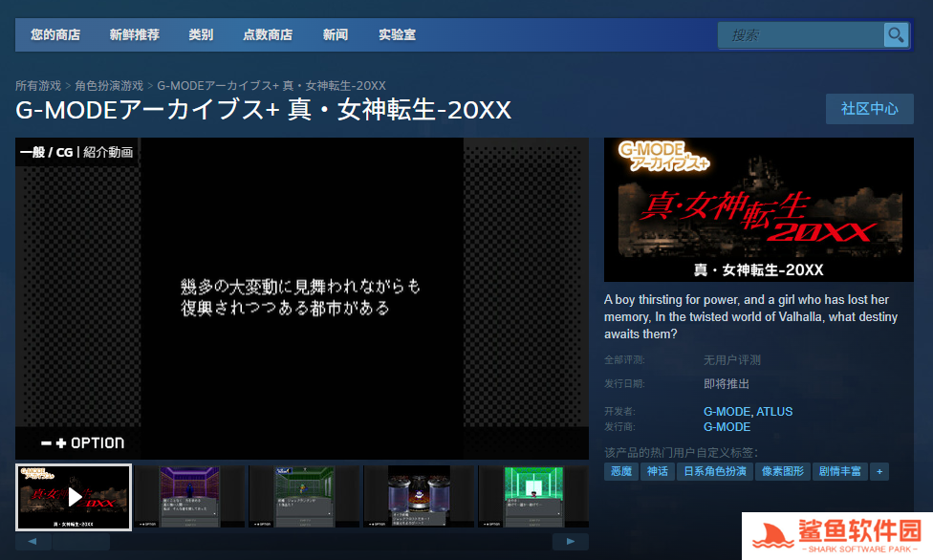The width and height of the screenshot is (933, 560).
Task: Click the search magnifier icon
Action: click(x=896, y=35)
